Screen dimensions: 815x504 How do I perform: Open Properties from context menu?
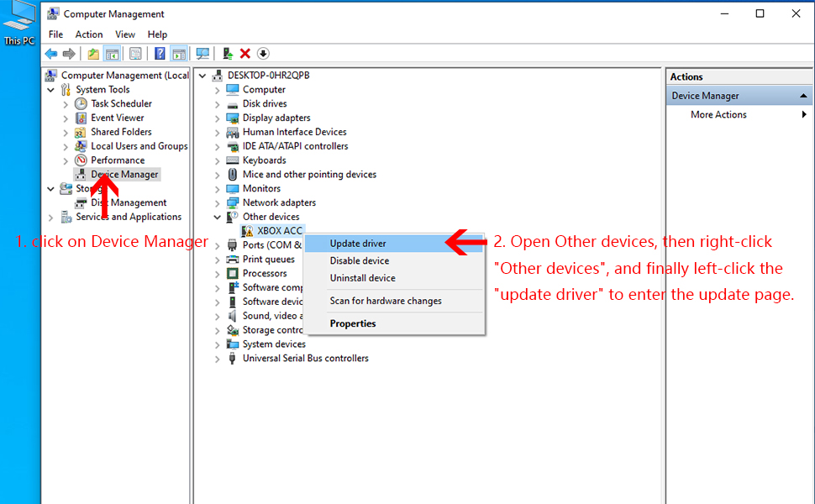[x=394, y=323]
